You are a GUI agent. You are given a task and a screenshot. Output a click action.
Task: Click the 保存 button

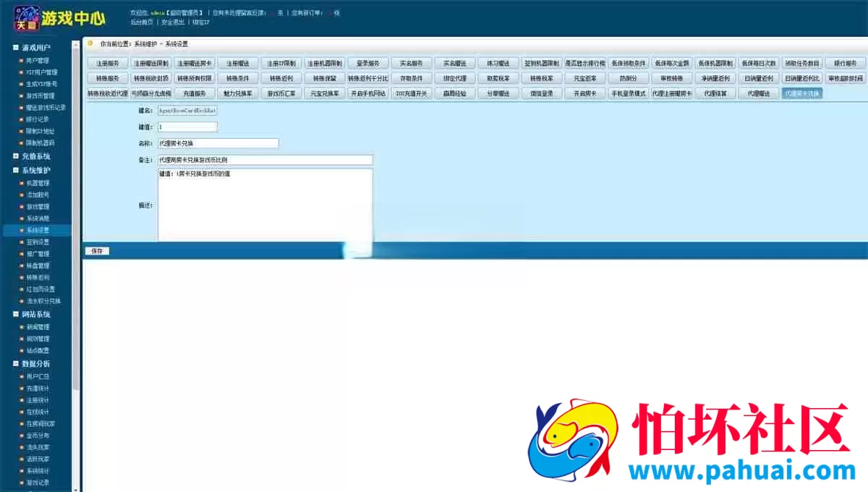[97, 251]
